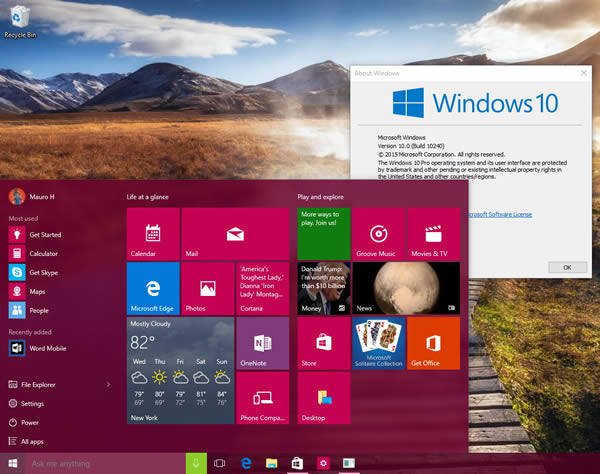This screenshot has height=474, width=600.
Task: Focus the Ask me anything search box
Action: [x=106, y=464]
